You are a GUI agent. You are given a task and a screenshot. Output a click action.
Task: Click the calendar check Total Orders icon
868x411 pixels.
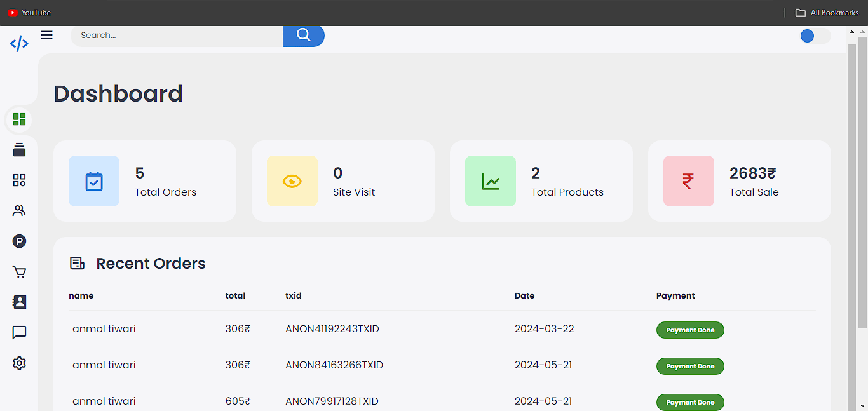tap(94, 181)
